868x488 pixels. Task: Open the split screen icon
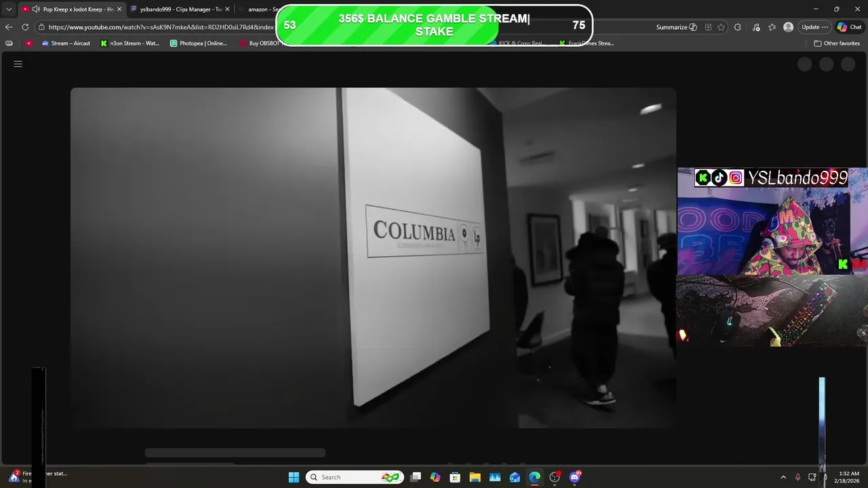(x=708, y=27)
